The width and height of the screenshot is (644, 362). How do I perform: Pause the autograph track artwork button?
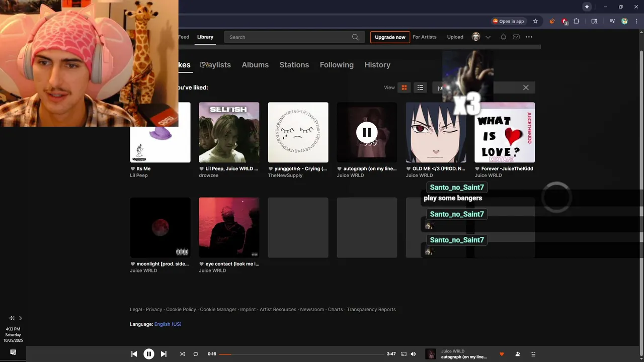[367, 132]
